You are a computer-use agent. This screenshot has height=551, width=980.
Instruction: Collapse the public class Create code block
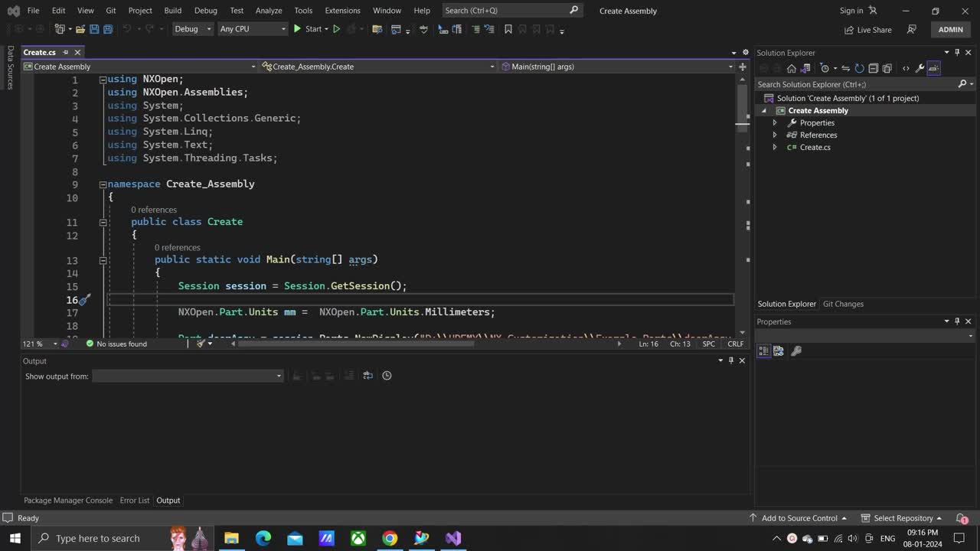pyautogui.click(x=103, y=222)
